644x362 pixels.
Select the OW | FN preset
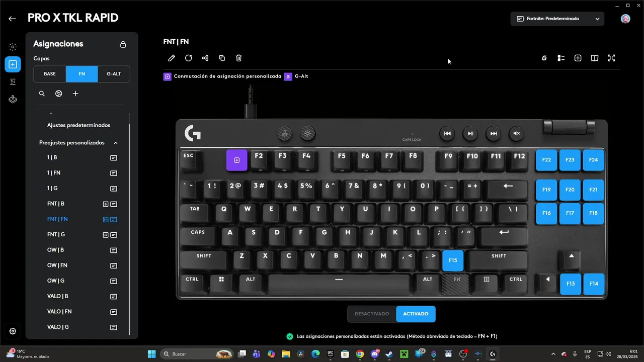(57, 265)
